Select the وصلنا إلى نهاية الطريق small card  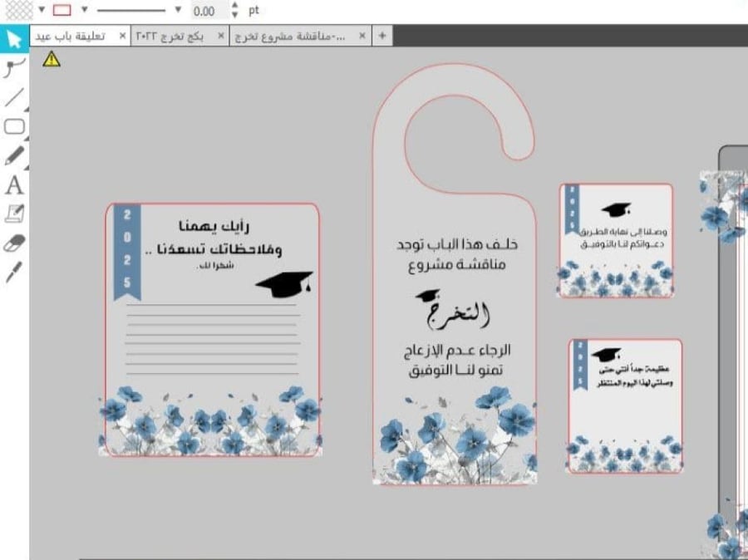click(x=616, y=240)
